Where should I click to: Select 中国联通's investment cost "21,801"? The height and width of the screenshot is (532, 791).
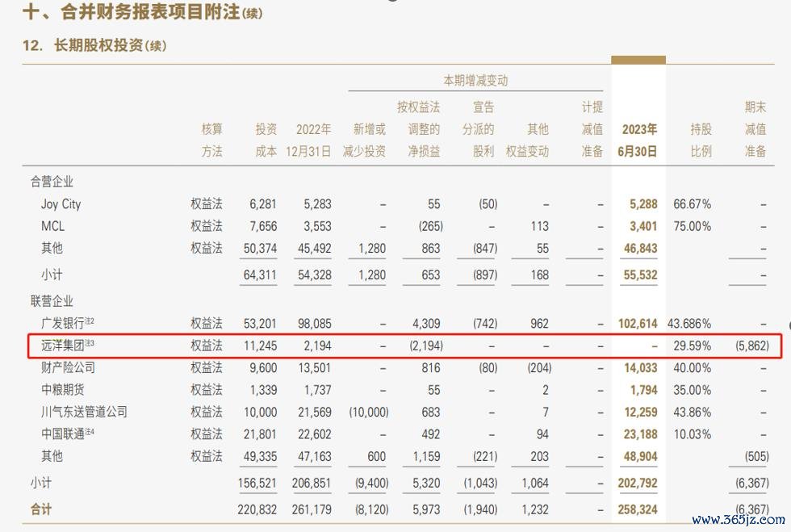260,434
